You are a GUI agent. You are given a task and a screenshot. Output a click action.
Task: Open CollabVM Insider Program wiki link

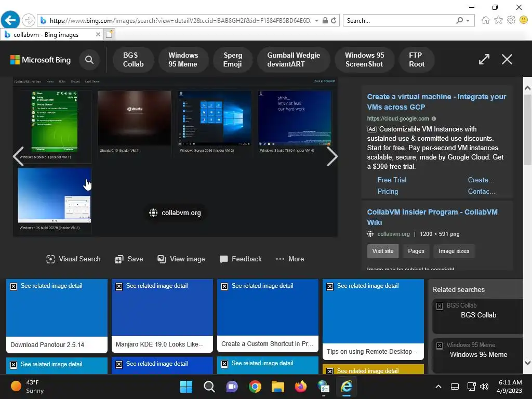432,217
